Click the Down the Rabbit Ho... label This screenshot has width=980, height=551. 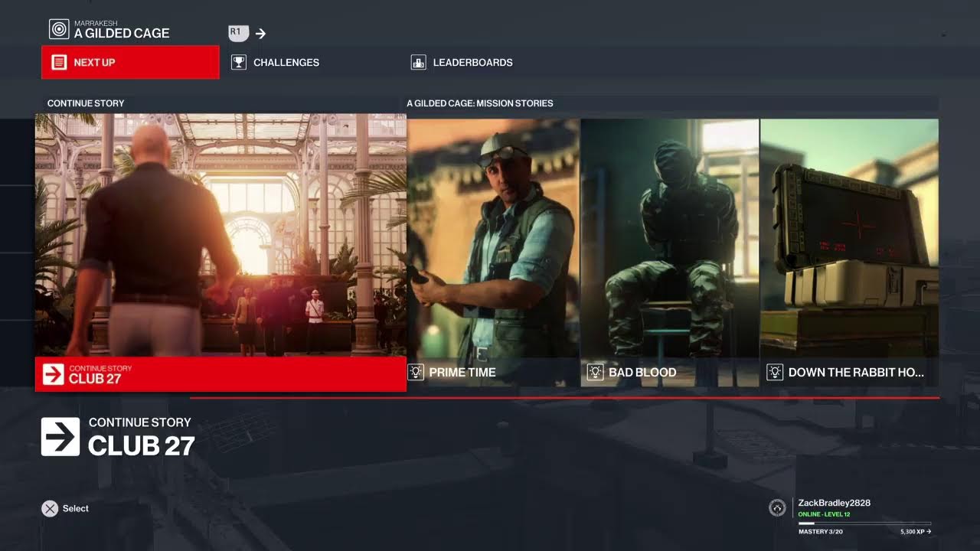pyautogui.click(x=857, y=373)
